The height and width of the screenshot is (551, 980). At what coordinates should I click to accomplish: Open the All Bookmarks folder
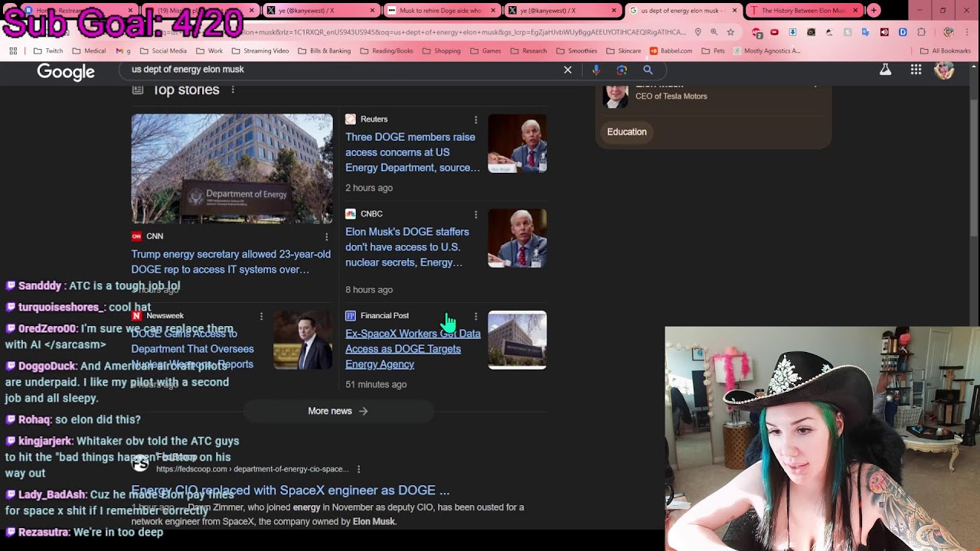946,51
